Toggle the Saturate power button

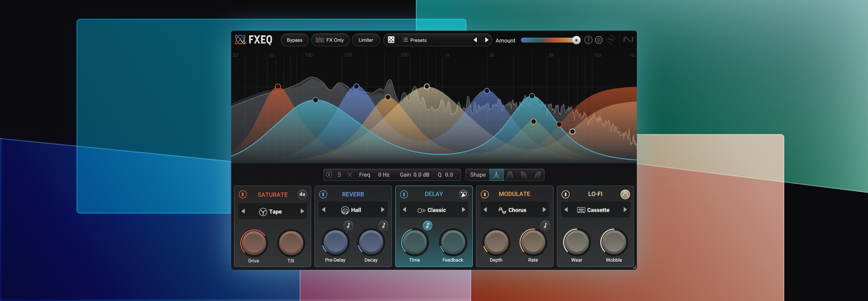pos(243,195)
